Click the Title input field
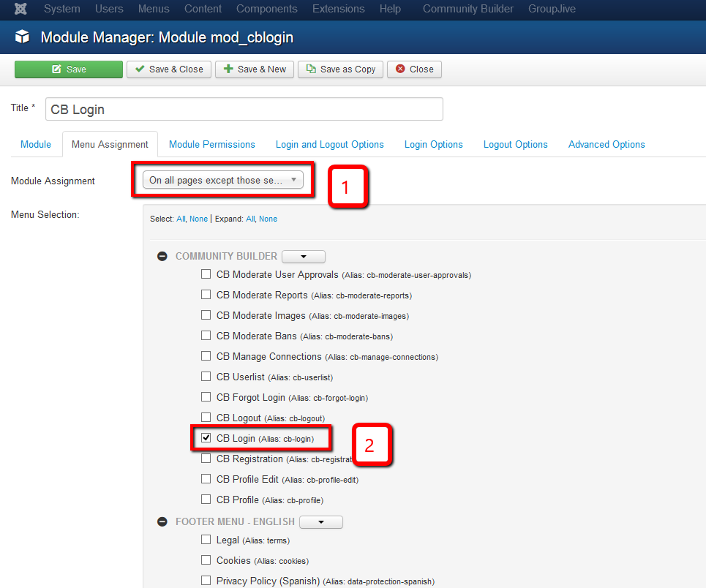Viewport: 706px width, 588px height. 244,109
